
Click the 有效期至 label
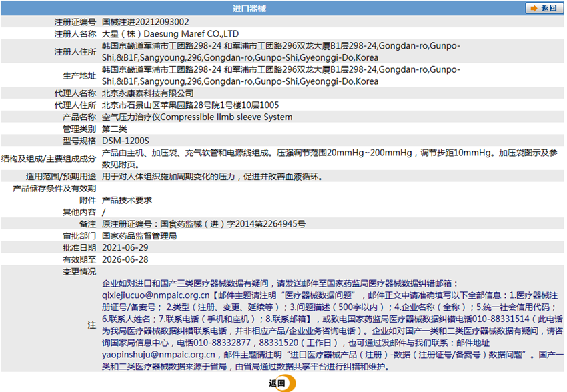click(79, 260)
